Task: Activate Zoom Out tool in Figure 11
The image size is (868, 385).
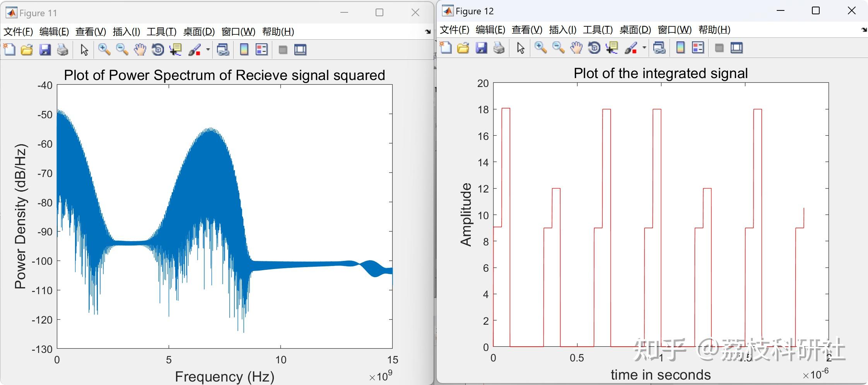Action: pos(122,49)
